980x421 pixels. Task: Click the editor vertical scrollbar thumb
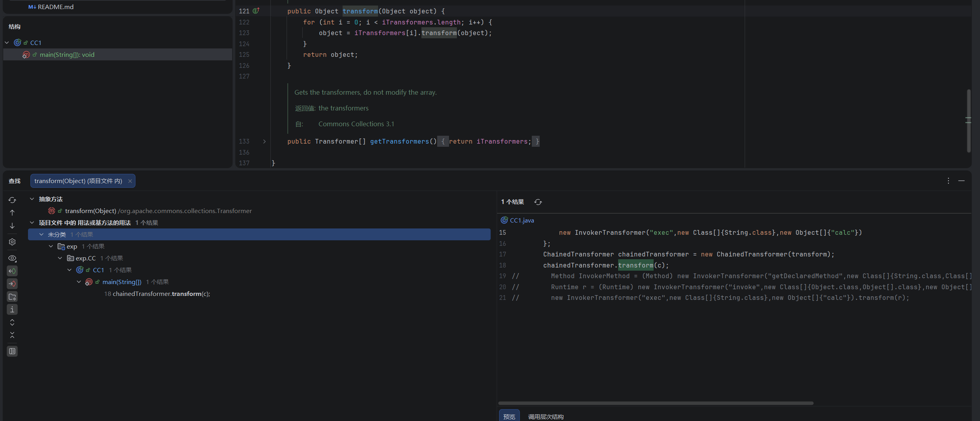click(969, 121)
